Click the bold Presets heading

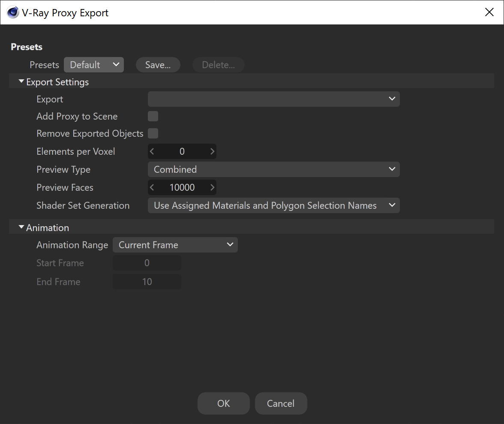point(27,47)
